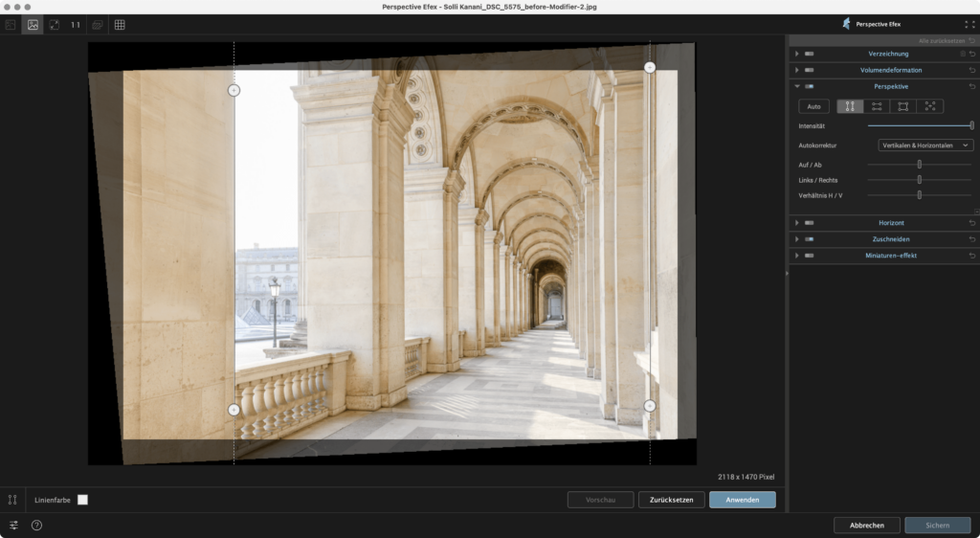Click the Auto perspective button
Screen dimensions: 980x538
(x=813, y=106)
